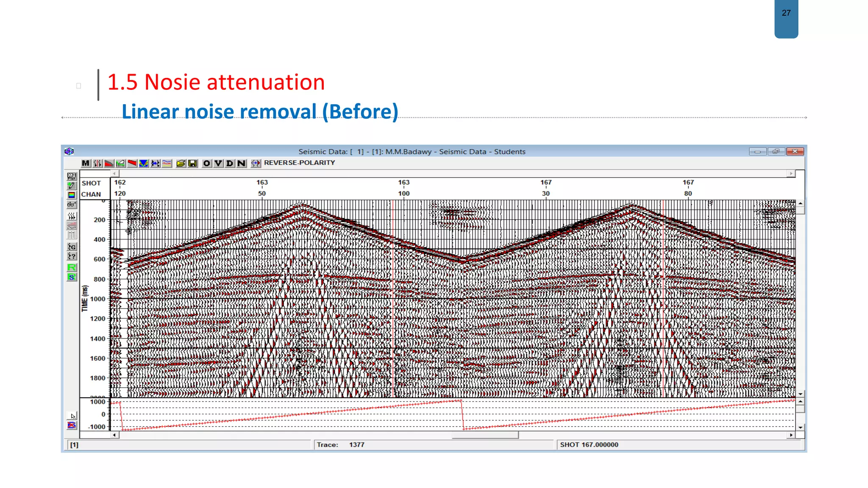Click the SHOT header label
Screen dimensions: 868x488
coord(91,183)
